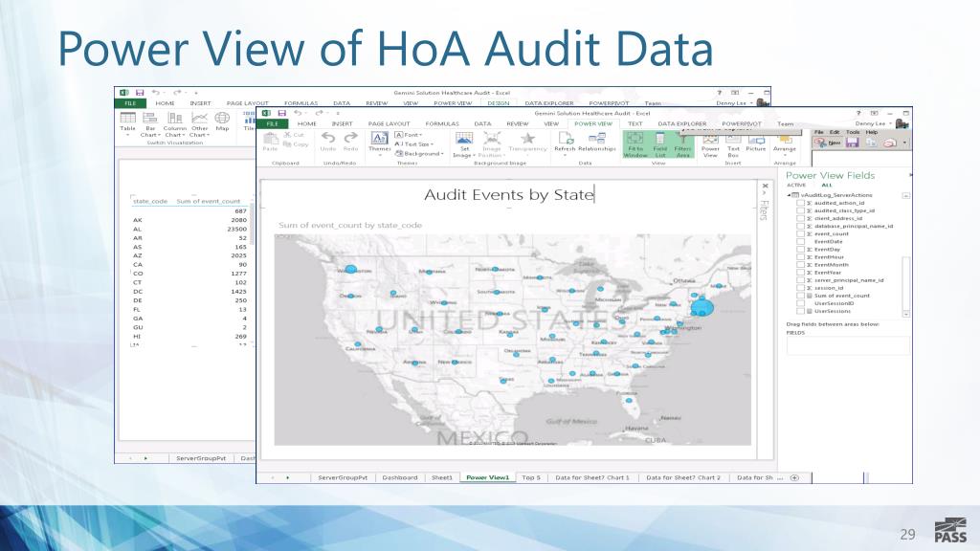Click Map visualization icon in back window
Viewport: 980px width, 551px height.
pos(222,118)
